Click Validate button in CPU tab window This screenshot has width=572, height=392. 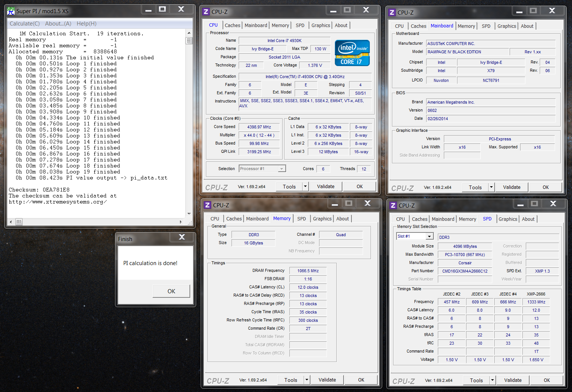(326, 186)
